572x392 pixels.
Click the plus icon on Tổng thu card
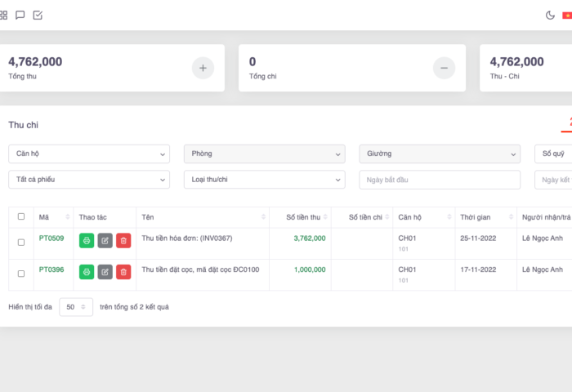tap(203, 68)
